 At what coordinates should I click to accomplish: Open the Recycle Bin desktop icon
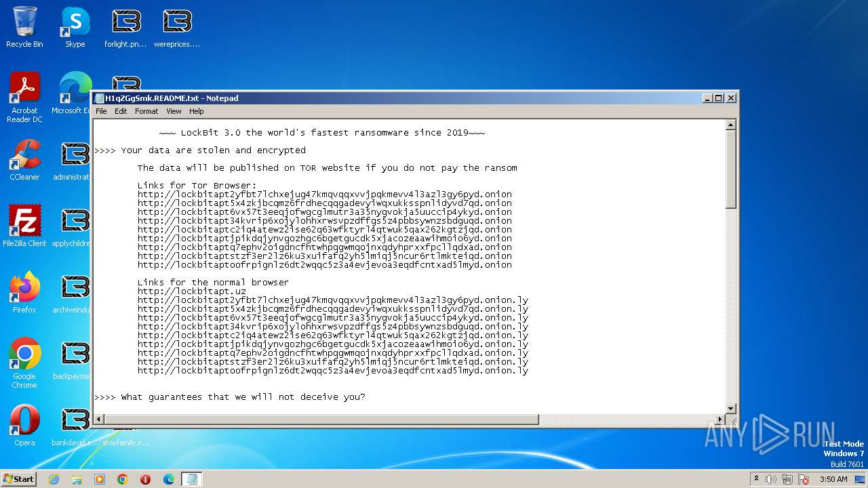click(x=24, y=27)
